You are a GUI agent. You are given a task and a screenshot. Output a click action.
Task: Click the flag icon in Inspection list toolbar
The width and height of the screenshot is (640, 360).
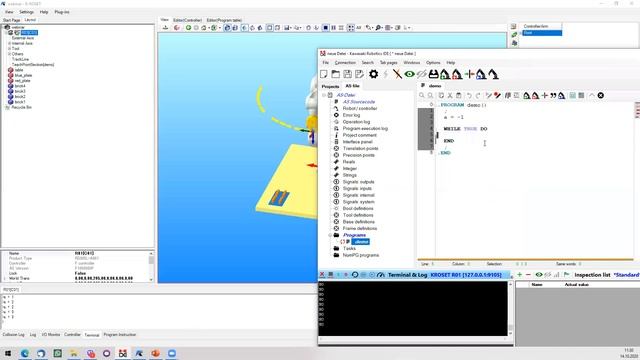point(567,275)
